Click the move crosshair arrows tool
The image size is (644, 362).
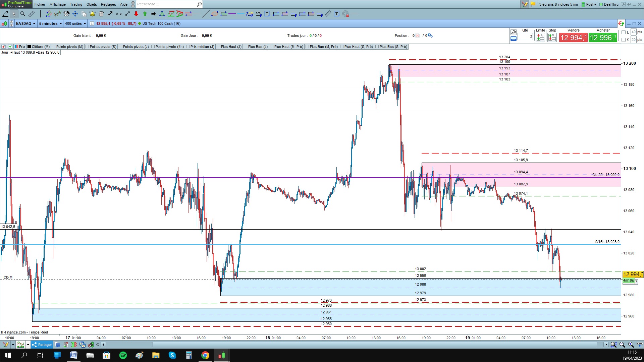[75, 14]
